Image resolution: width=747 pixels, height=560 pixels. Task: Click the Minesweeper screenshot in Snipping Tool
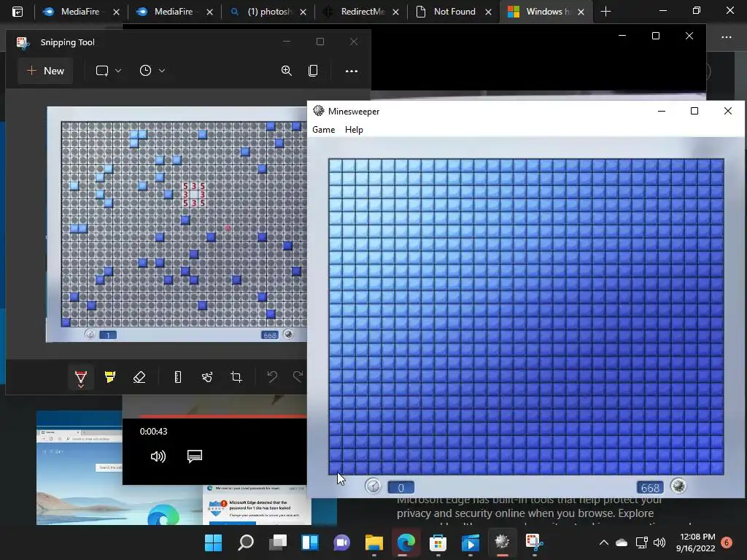coord(177,224)
